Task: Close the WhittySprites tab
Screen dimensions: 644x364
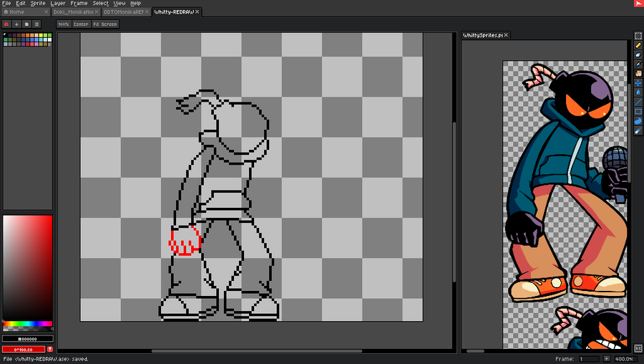Action: (506, 35)
